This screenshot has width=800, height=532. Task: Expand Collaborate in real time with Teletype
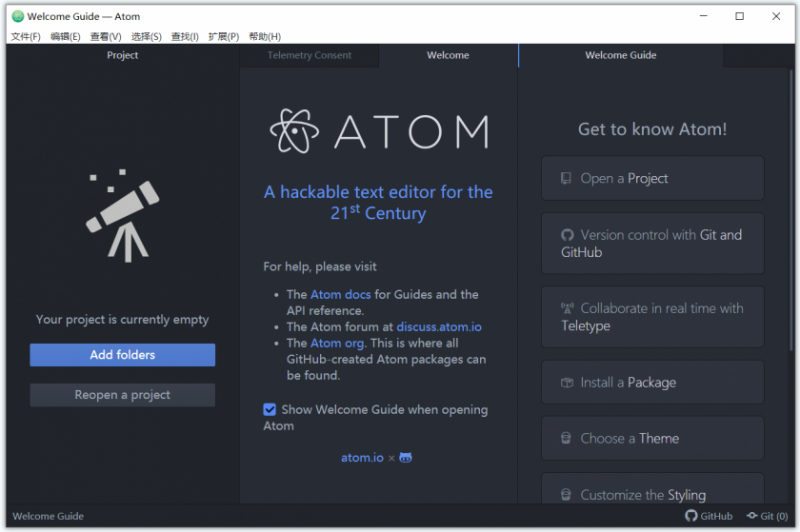(x=653, y=317)
